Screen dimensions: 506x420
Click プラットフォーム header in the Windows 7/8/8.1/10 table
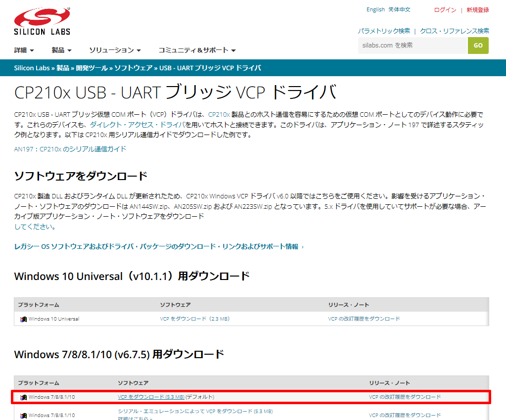tap(39, 383)
